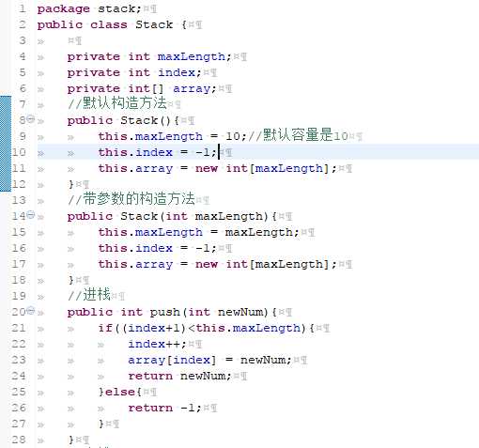Click 'public class Stack {' declaration line
This screenshot has width=479, height=448.
pos(112,24)
